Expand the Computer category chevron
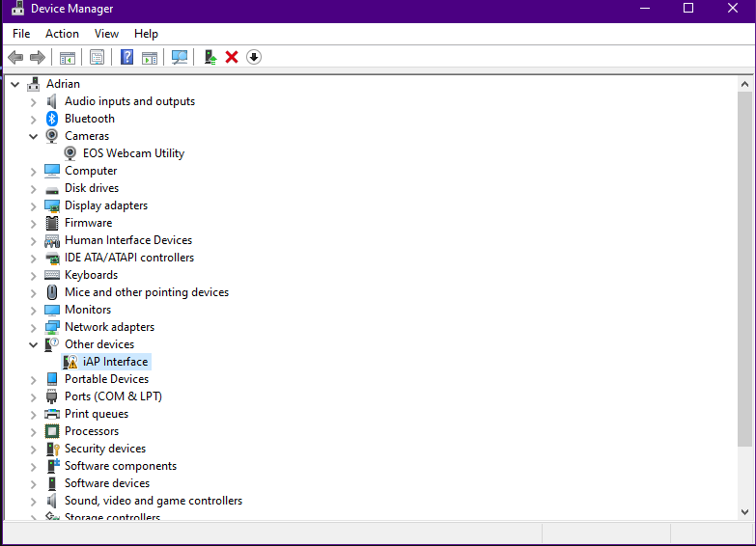The image size is (756, 546). (x=33, y=172)
